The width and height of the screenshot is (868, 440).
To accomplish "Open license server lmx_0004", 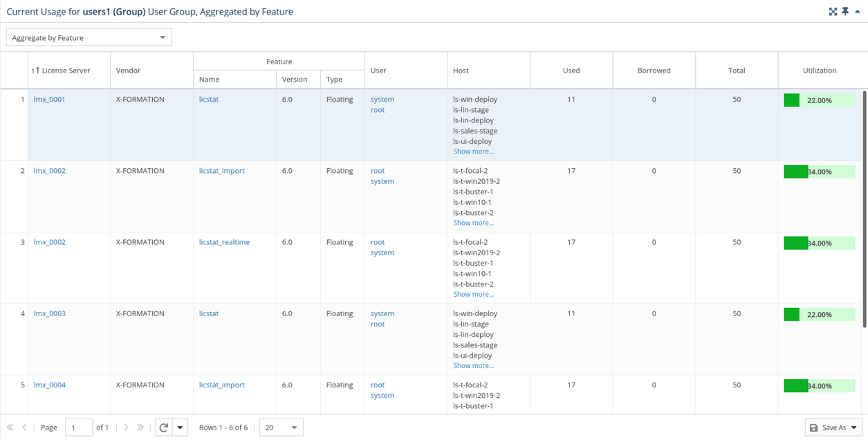I will [50, 385].
